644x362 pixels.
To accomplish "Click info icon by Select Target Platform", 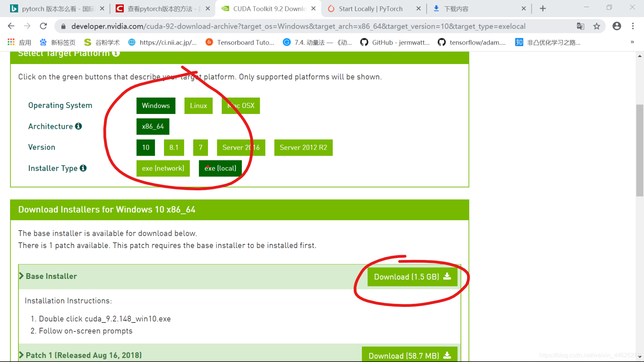I will coord(116,54).
